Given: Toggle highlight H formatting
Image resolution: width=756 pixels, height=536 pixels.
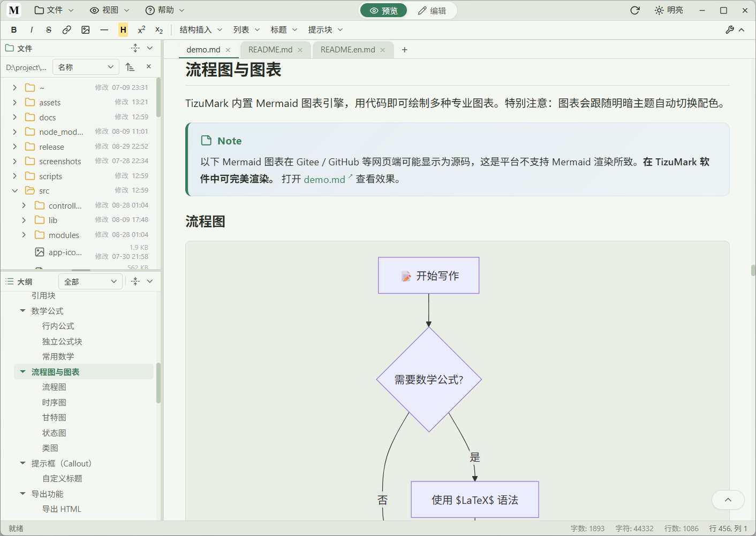Looking at the screenshot, I should 123,30.
